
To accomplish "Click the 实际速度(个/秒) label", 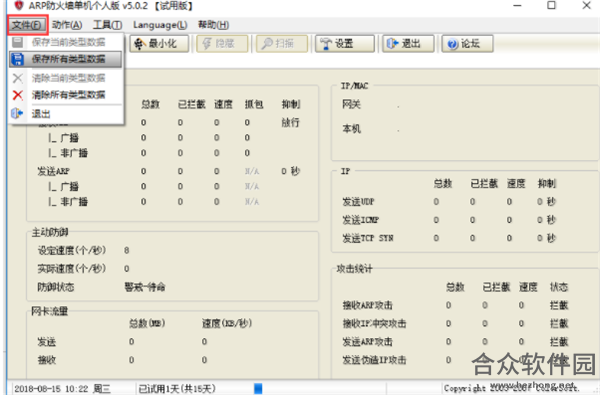I will pyautogui.click(x=72, y=268).
